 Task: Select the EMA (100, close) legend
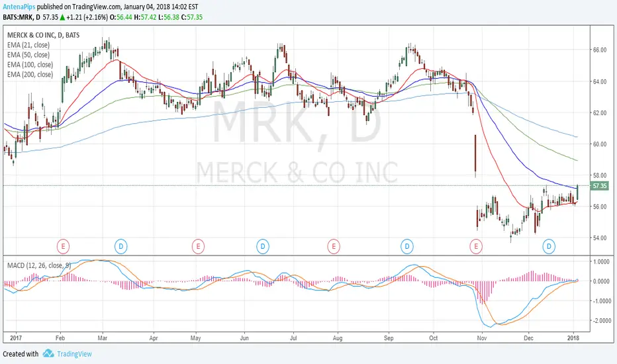pos(30,65)
